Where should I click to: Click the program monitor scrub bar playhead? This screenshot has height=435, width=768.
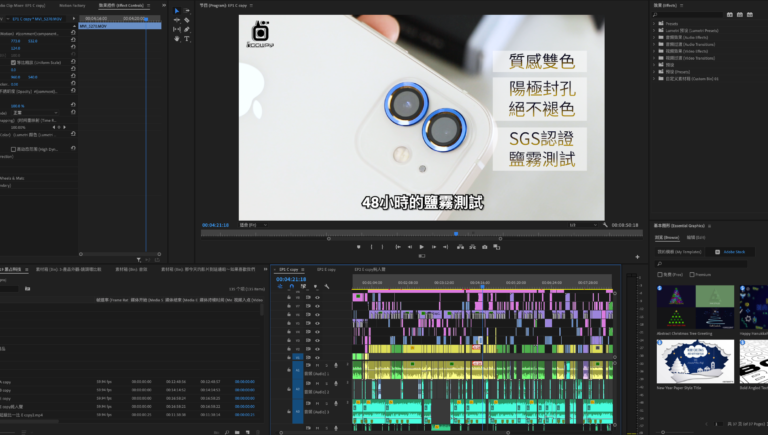point(456,234)
